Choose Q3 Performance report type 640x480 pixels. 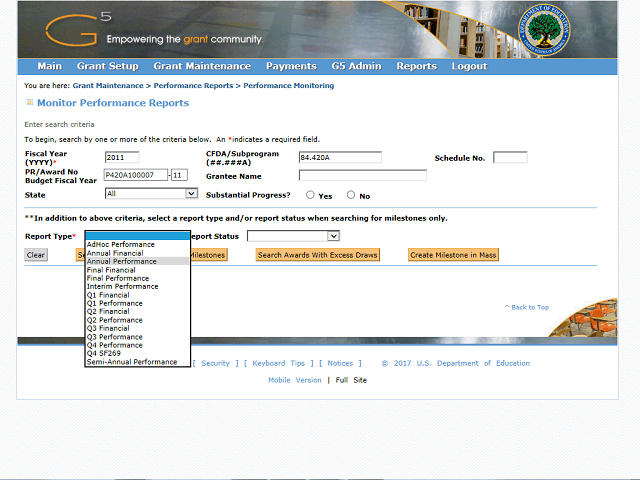pyautogui.click(x=138, y=337)
